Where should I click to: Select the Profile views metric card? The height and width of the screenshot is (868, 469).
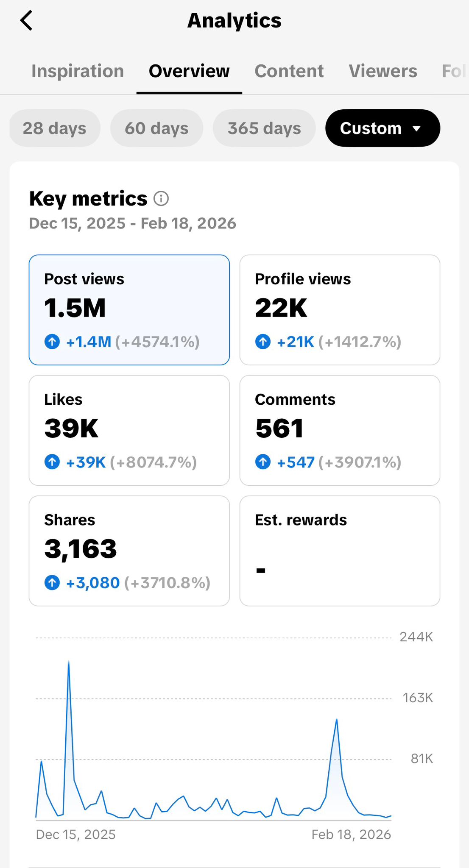340,309
